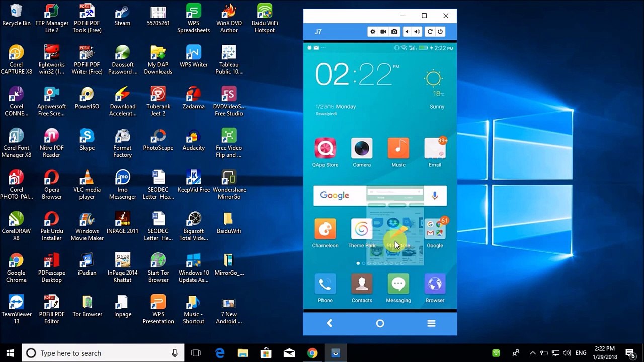This screenshot has height=362, width=644.
Task: Launch the Chameleon app on the phone
Action: pos(325,233)
